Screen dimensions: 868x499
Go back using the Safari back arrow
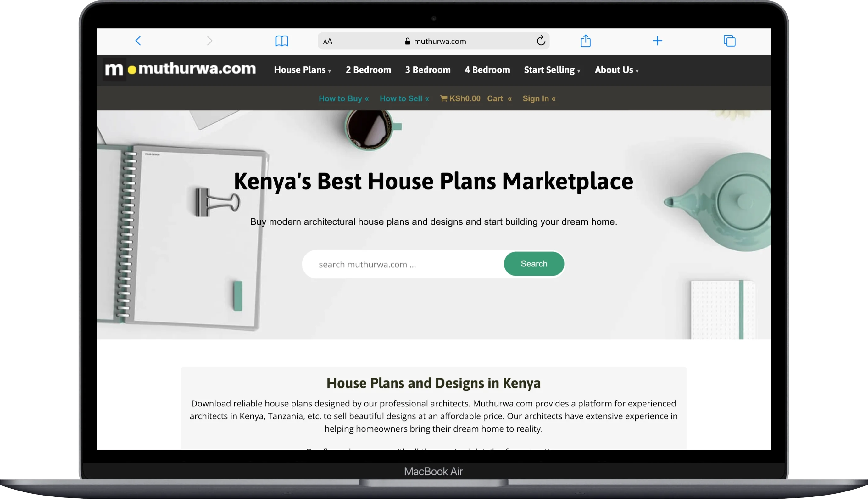(138, 41)
